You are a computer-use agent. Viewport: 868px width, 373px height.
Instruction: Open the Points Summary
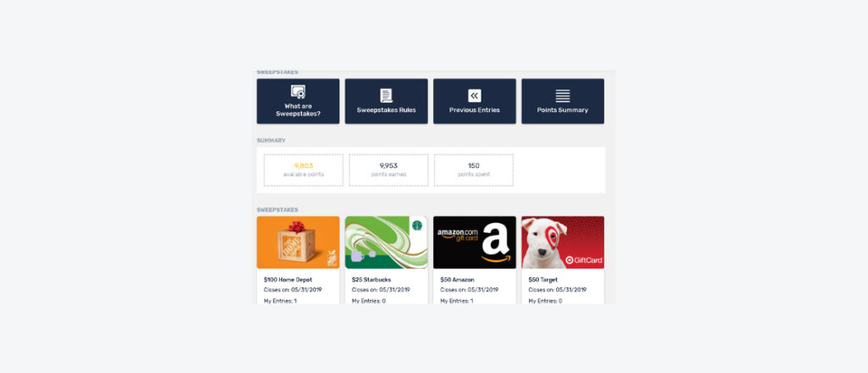[563, 101]
